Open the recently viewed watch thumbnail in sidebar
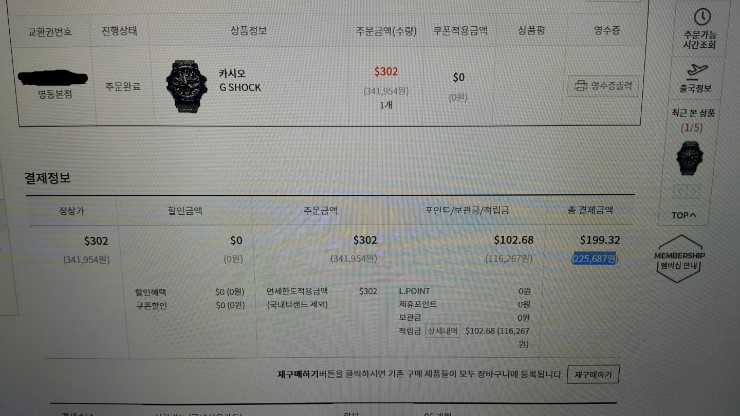This screenshot has height=416, width=740. (690, 158)
